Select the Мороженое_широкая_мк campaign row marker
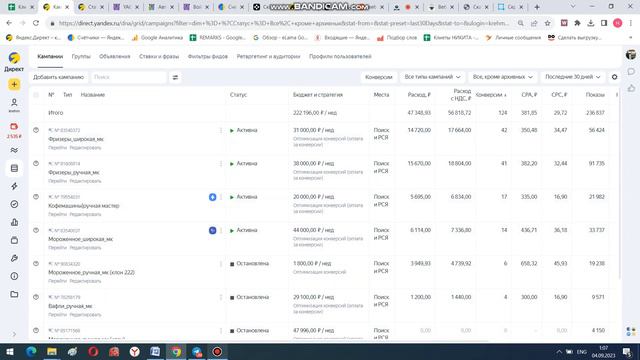The width and height of the screenshot is (640, 360). pos(36,230)
